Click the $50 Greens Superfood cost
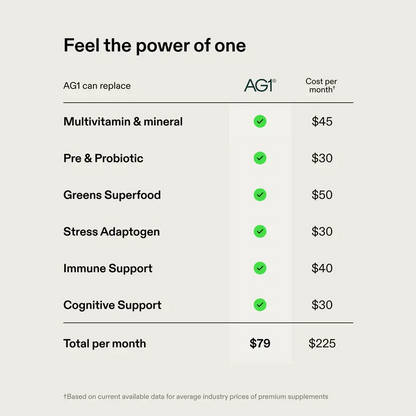The image size is (416, 416). 322,195
